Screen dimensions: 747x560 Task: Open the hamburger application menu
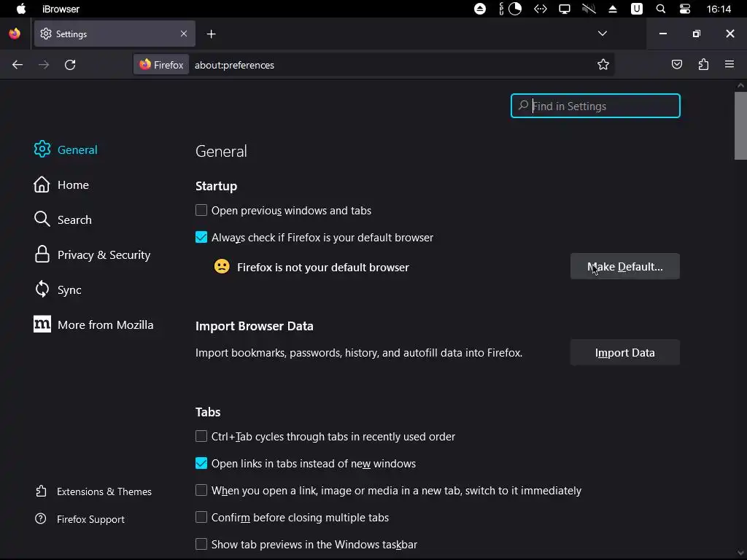(x=729, y=65)
